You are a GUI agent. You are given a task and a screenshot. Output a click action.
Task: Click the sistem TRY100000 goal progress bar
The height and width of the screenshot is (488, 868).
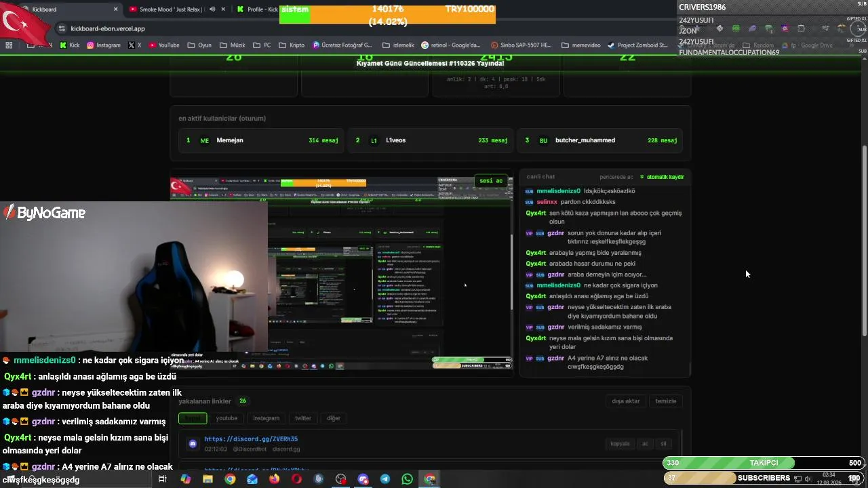(387, 14)
